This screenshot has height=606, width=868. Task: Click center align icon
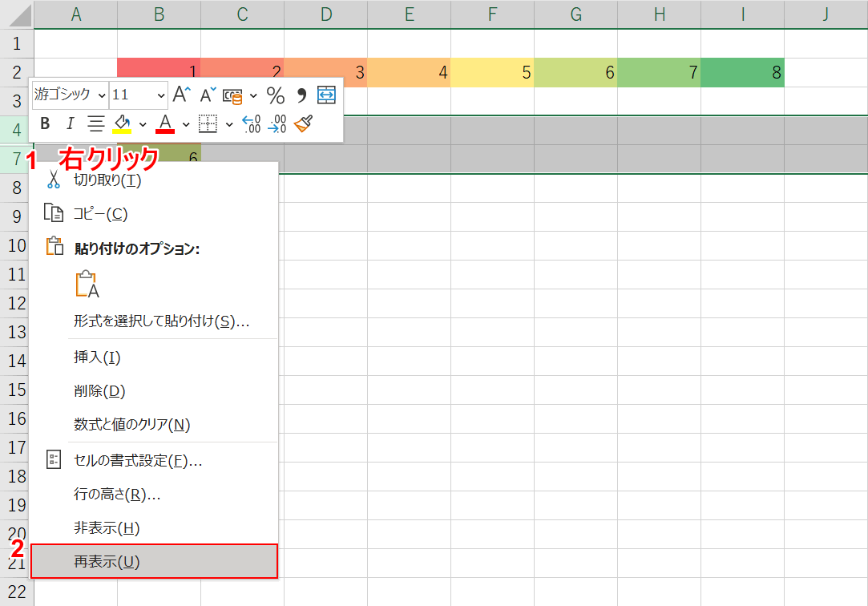[x=95, y=123]
